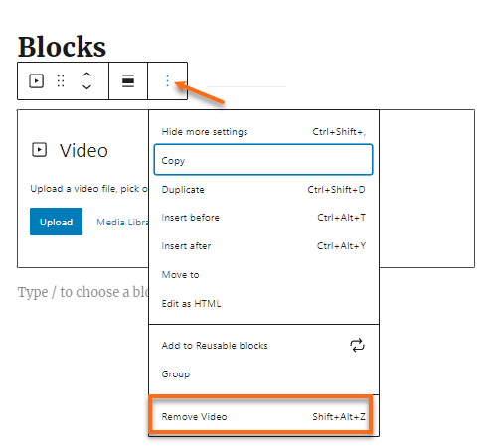Click the Blocks page title
490x448 pixels.
(62, 47)
